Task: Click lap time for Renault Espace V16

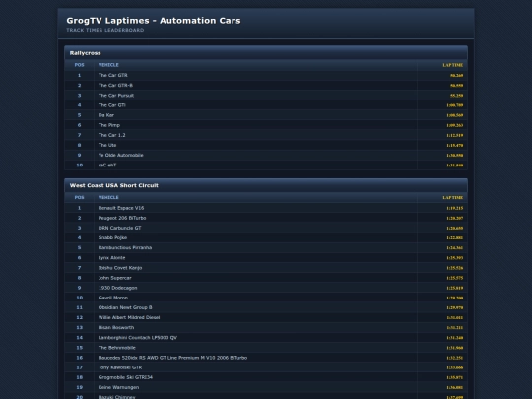Action: click(x=455, y=208)
